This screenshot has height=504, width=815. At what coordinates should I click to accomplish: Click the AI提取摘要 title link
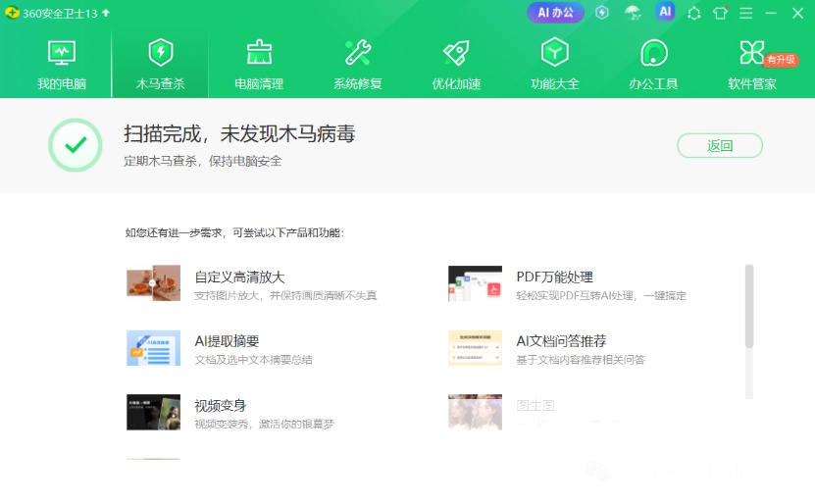tap(227, 341)
